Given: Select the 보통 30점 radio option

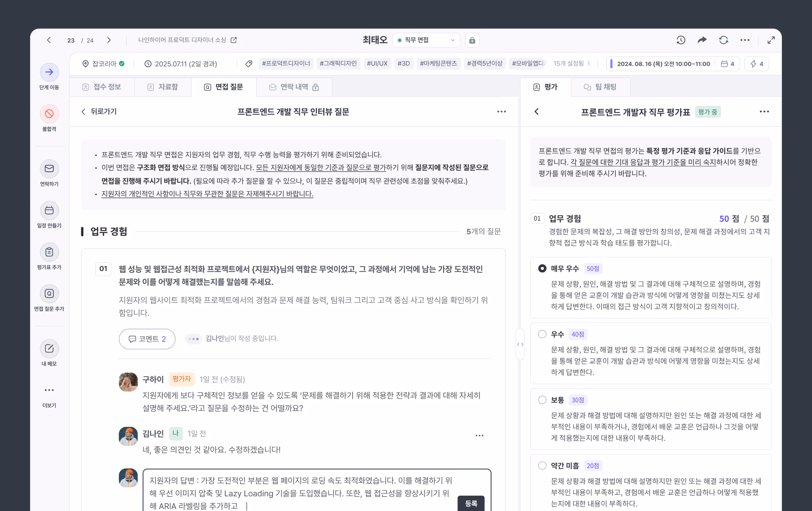Looking at the screenshot, I should pos(542,400).
